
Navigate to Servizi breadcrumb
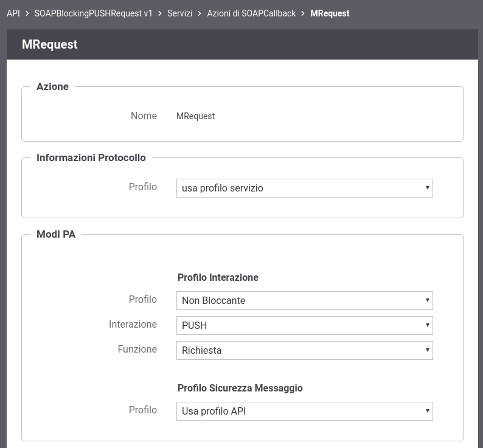click(x=180, y=13)
